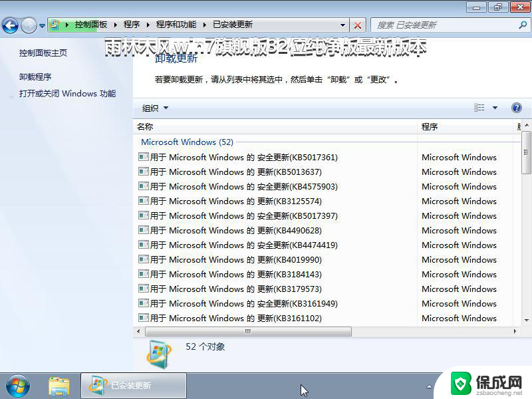Click the vertical scrollbar down arrow
Viewport: 532px width, 399px height.
pyautogui.click(x=527, y=320)
